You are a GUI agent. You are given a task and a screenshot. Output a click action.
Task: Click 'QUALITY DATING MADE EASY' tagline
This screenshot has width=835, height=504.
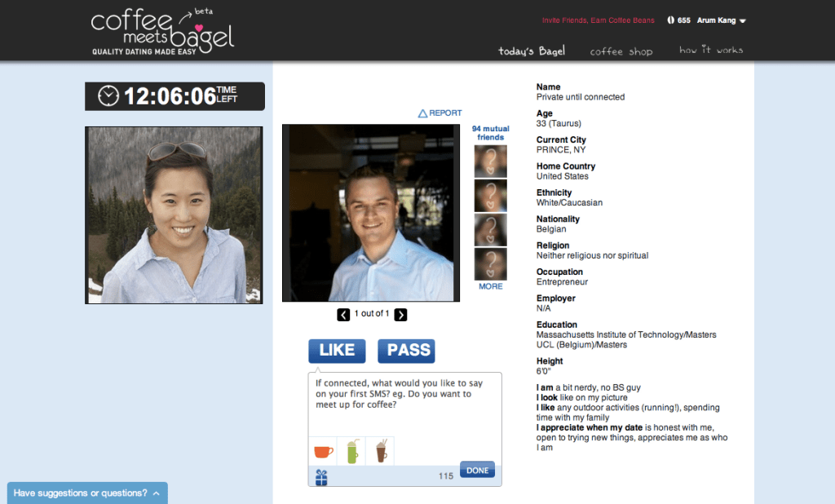(x=144, y=51)
